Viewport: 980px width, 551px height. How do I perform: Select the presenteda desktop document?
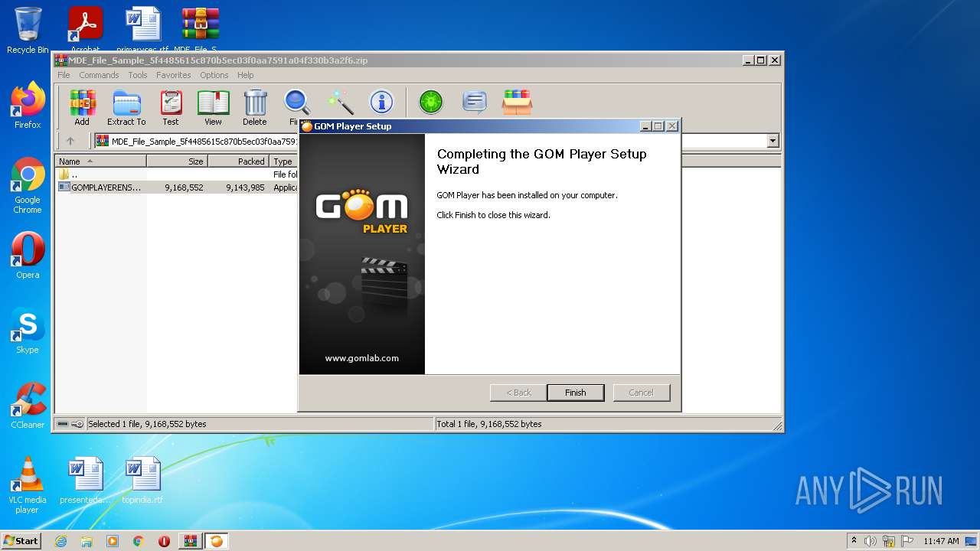click(x=85, y=481)
